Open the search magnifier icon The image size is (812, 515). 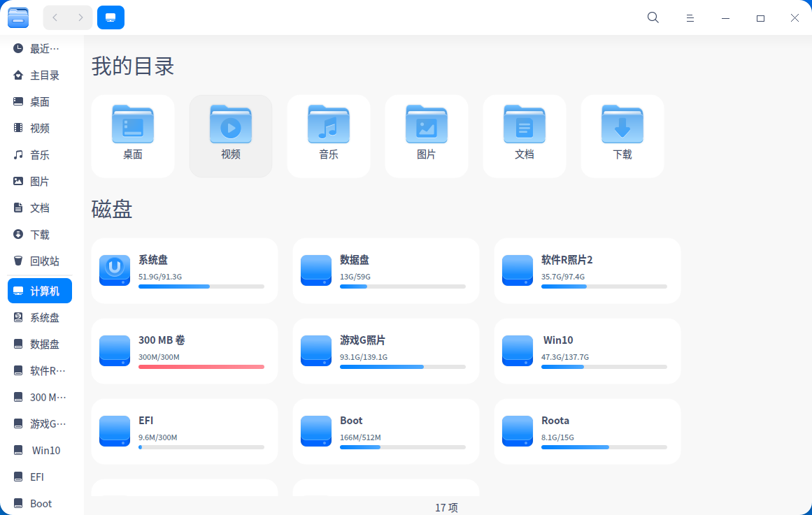point(653,17)
